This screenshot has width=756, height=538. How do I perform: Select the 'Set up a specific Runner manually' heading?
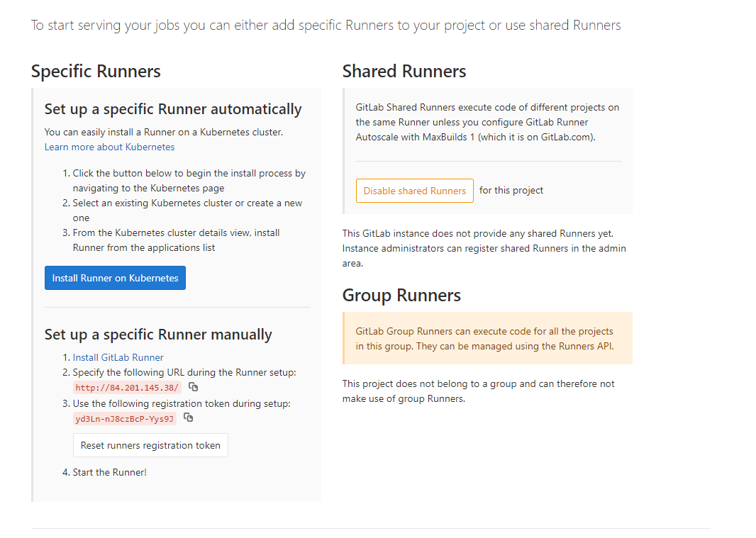tap(158, 335)
